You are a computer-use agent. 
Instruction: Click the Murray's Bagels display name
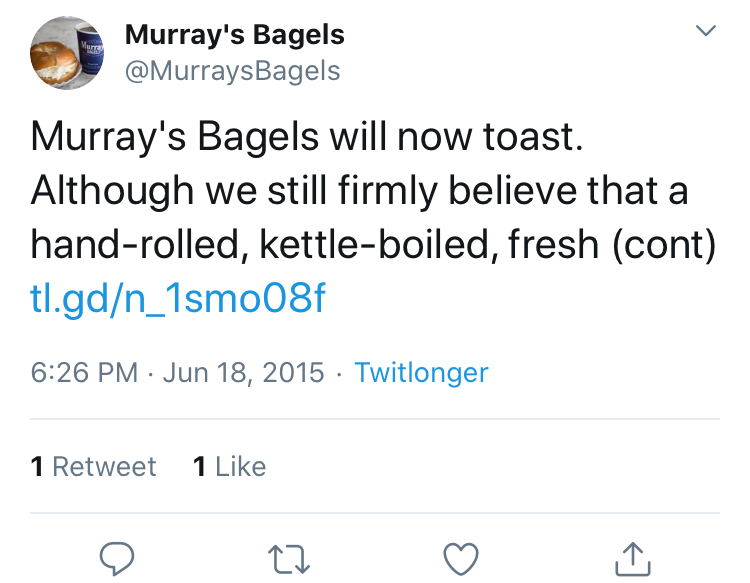[x=234, y=35]
